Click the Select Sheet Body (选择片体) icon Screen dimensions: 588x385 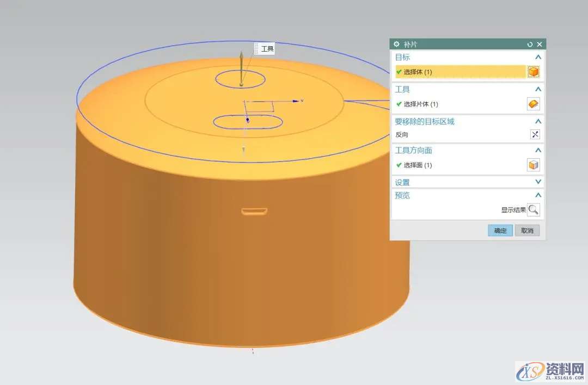pyautogui.click(x=534, y=104)
